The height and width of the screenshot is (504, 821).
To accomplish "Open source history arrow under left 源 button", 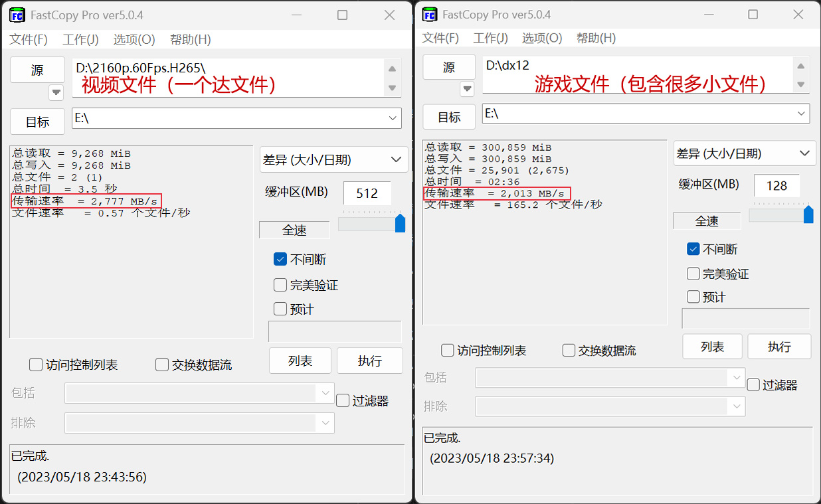I will point(56,92).
